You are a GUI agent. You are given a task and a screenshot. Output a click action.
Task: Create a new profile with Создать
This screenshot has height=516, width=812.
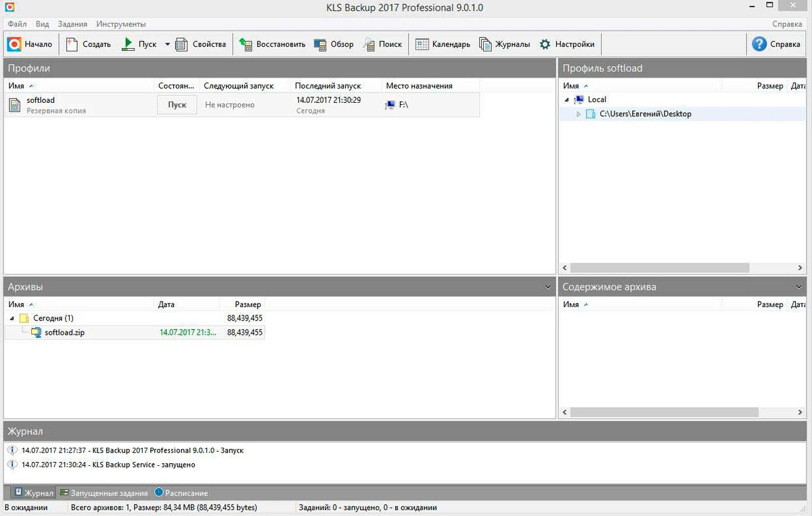coord(89,44)
